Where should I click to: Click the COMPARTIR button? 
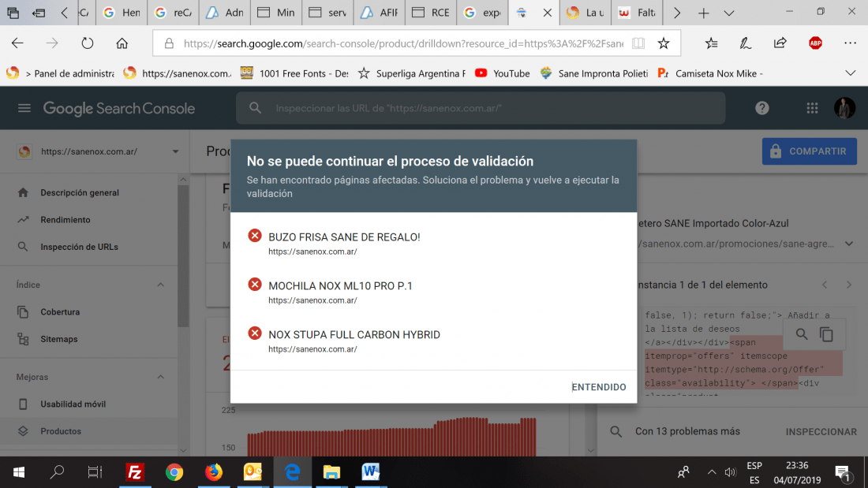pyautogui.click(x=810, y=151)
